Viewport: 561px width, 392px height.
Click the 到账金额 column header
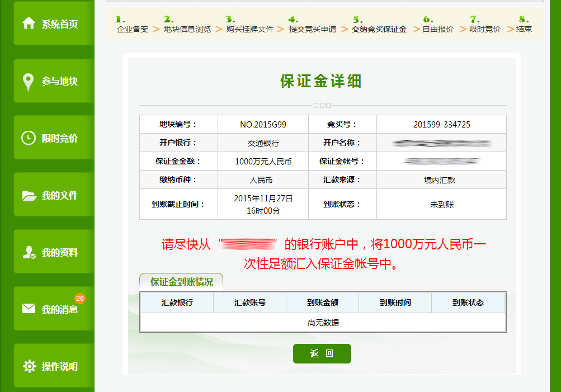[323, 303]
